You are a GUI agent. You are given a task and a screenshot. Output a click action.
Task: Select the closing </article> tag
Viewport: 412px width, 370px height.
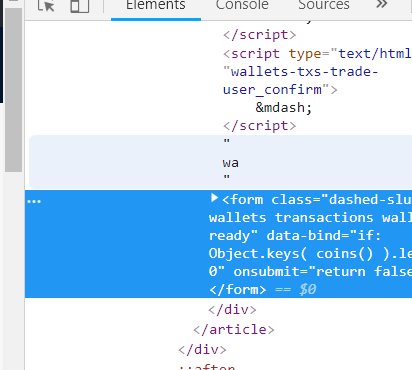coord(234,330)
